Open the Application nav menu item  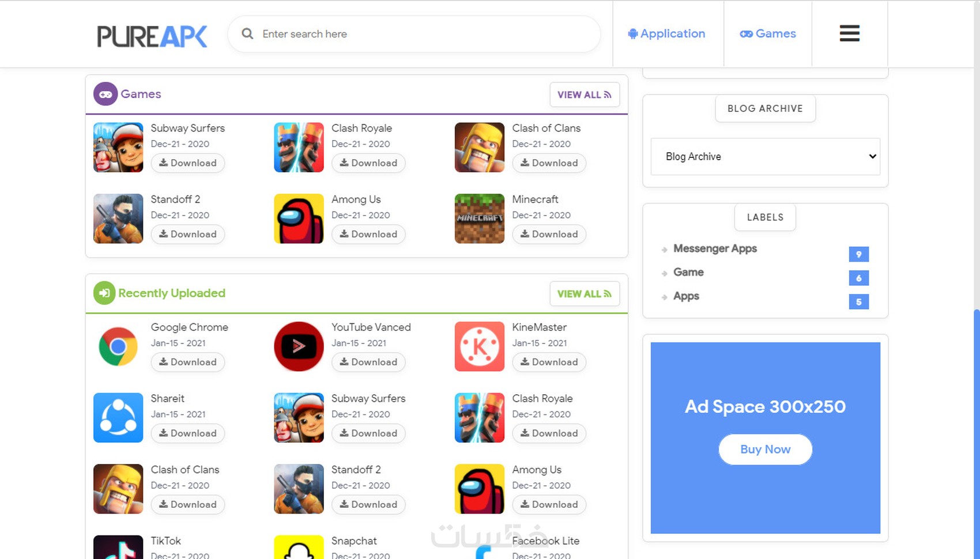[x=666, y=33]
